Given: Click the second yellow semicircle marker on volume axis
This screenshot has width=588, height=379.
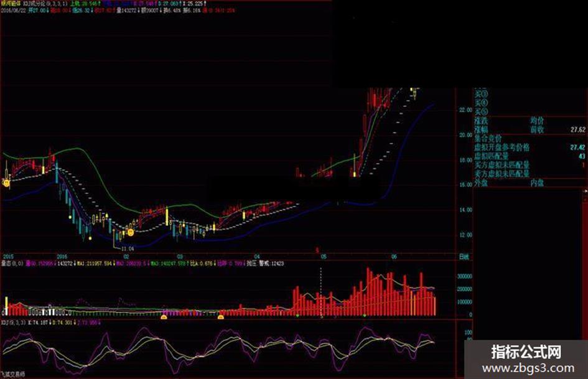Looking at the screenshot, I should pos(221,317).
